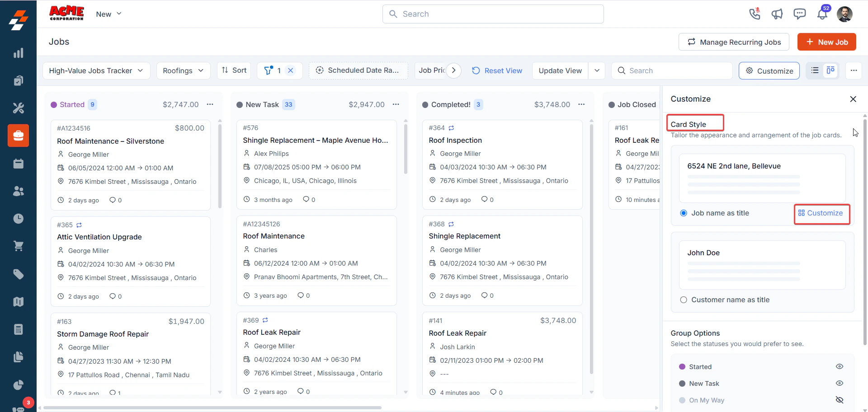
Task: Select the John Doe card style preview
Action: 762,265
